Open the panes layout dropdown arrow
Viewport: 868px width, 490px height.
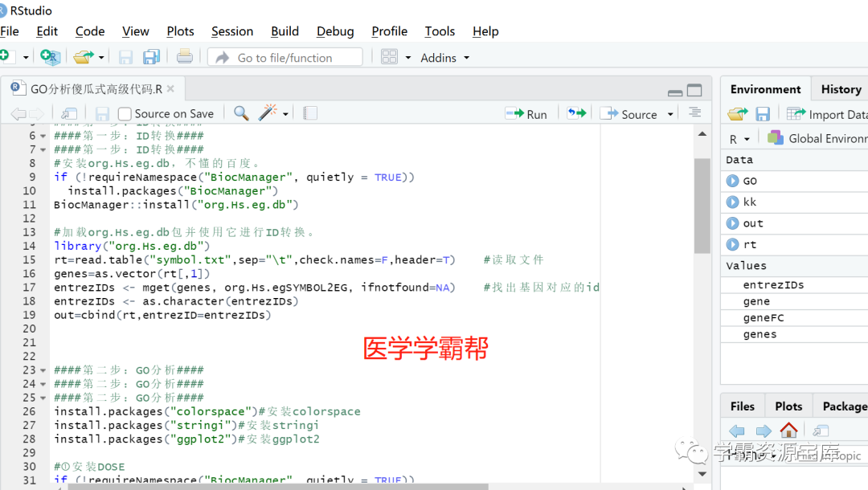(408, 58)
